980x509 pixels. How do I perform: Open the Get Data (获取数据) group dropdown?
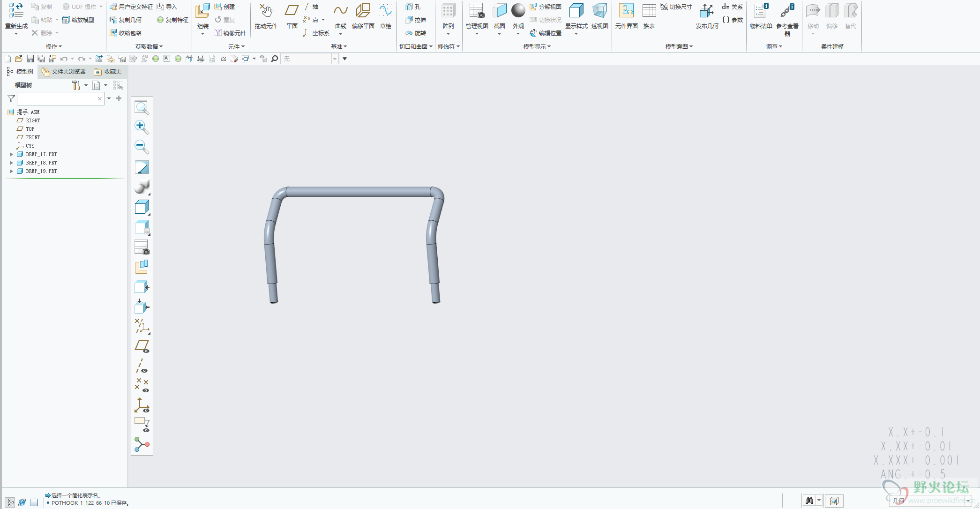pyautogui.click(x=149, y=46)
